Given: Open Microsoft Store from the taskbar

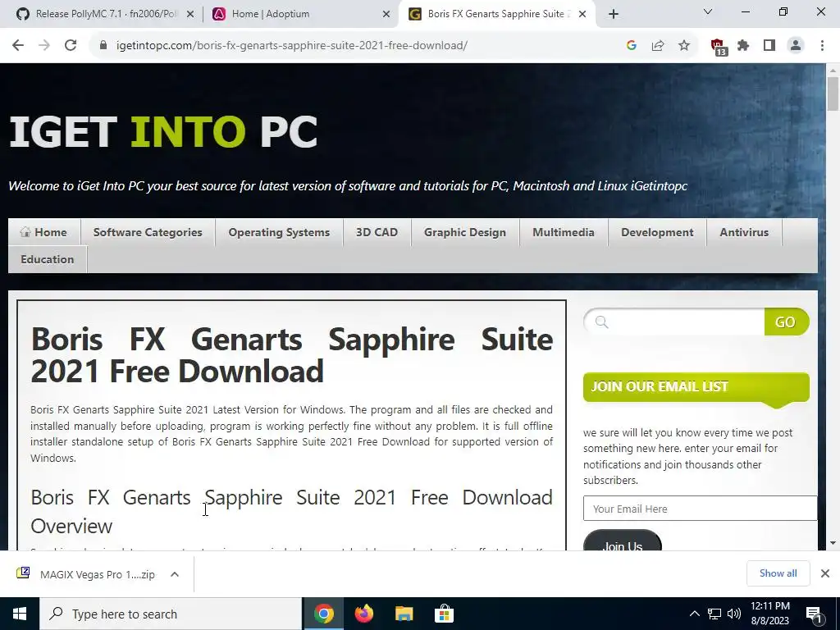Looking at the screenshot, I should coord(444,614).
